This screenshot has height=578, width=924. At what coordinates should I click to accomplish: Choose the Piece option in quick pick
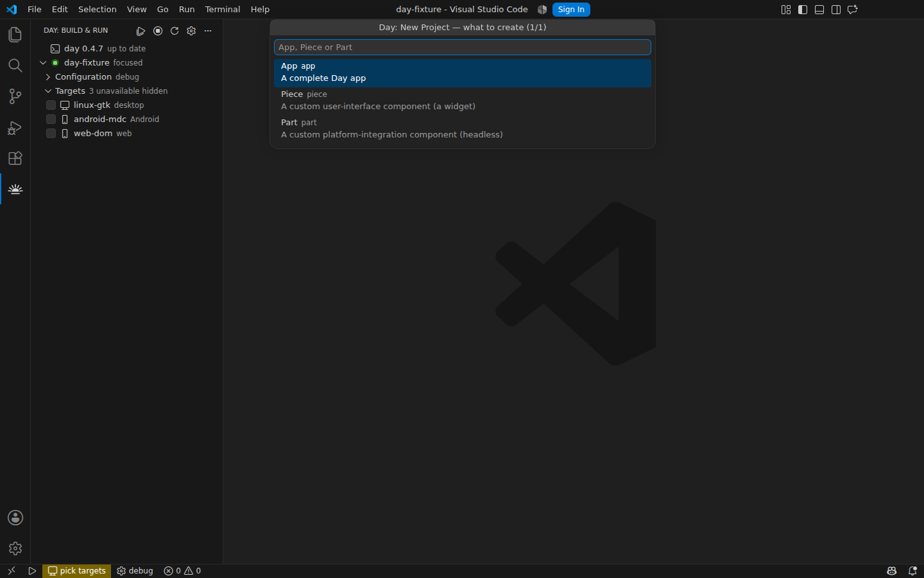point(463,101)
